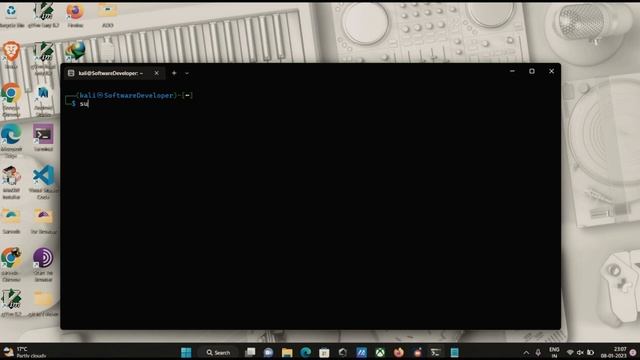Open a new terminal tab with plus button
640x360 pixels.
pyautogui.click(x=174, y=73)
